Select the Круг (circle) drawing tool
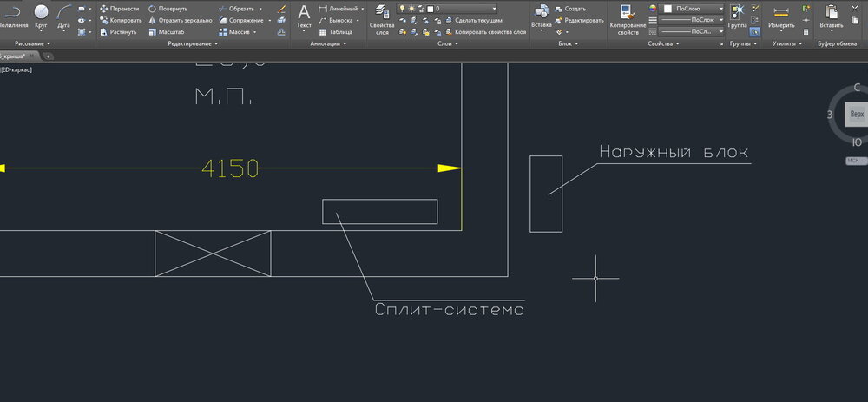 click(41, 15)
